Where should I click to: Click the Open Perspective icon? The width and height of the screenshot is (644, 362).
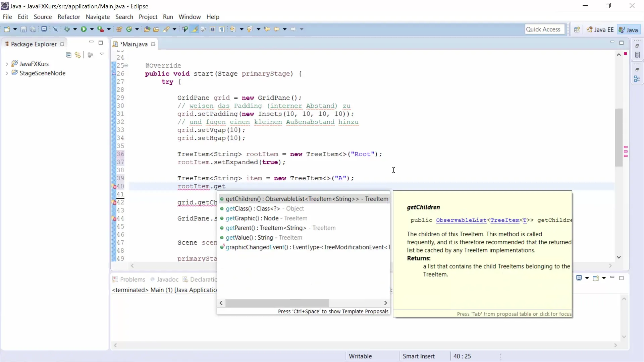tap(577, 29)
